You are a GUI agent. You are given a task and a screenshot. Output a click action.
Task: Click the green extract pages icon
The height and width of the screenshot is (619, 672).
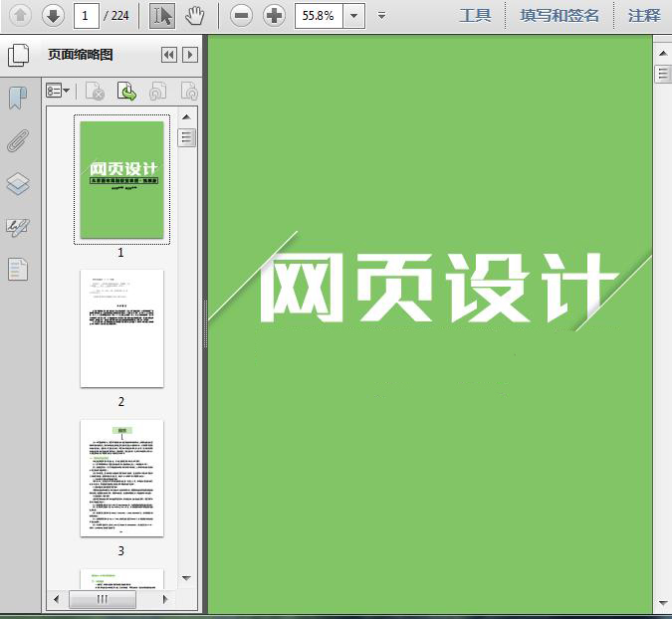(126, 92)
